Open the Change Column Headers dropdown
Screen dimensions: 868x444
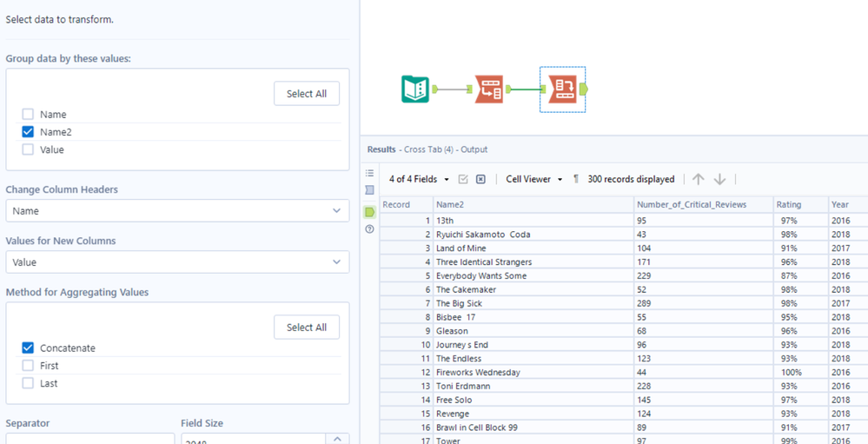click(x=177, y=211)
